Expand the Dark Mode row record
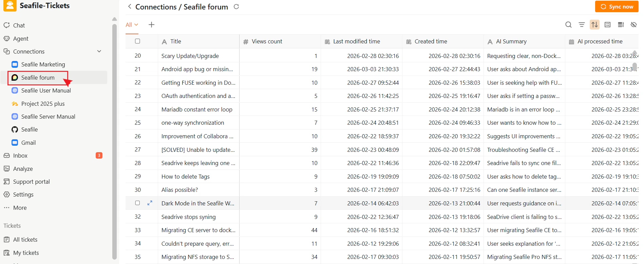Viewport: 644px width, 264px height. pyautogui.click(x=150, y=203)
